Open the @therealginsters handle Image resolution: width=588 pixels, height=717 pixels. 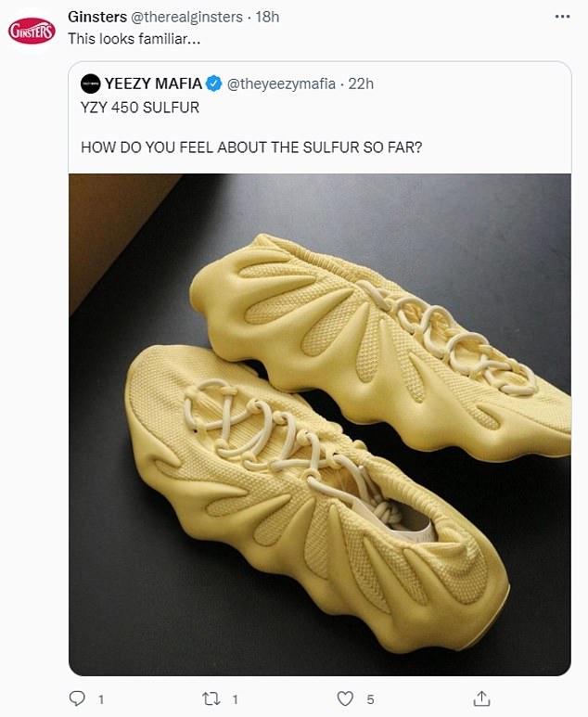[x=191, y=17]
